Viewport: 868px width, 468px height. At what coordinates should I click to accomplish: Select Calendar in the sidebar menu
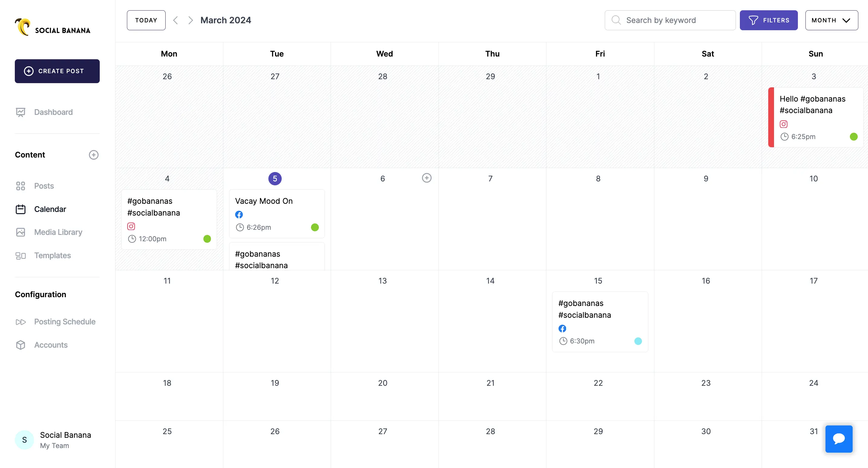[50, 209]
